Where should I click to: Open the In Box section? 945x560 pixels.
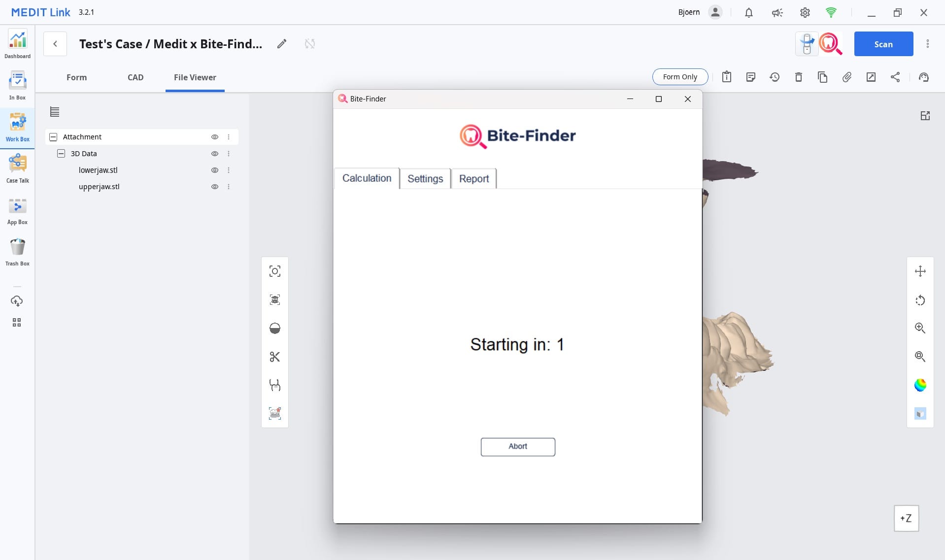coord(17,86)
